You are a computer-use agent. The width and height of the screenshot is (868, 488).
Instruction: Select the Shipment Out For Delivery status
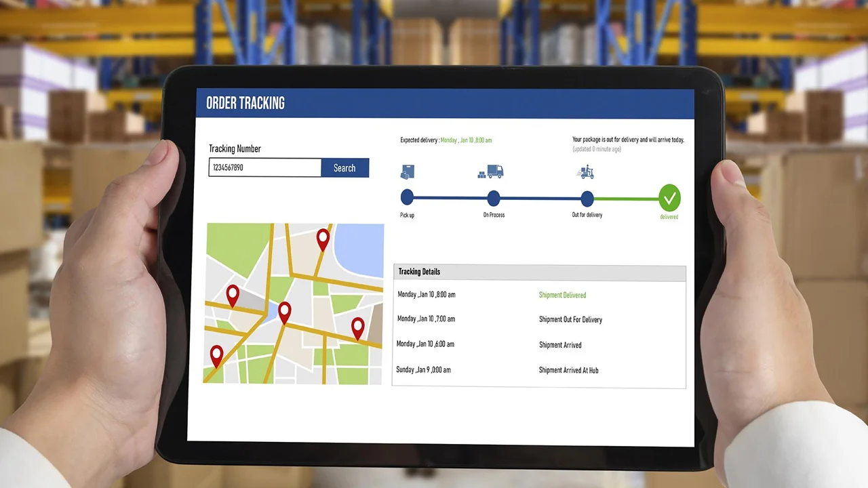570,319
